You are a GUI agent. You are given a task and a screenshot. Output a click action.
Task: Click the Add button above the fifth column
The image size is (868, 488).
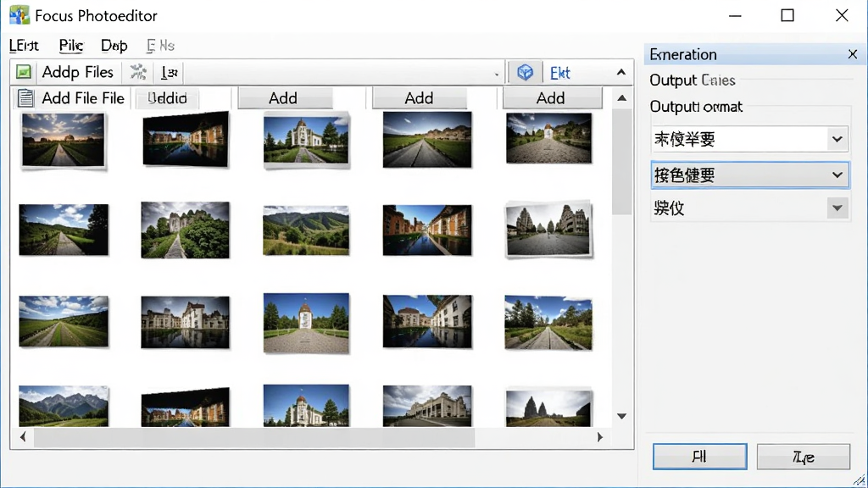point(552,98)
